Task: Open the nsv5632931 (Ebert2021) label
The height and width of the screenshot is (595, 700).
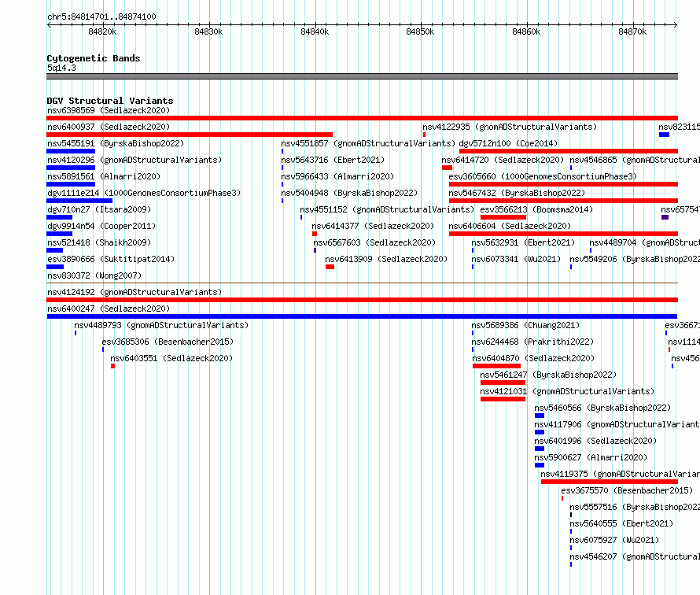Action: [x=523, y=242]
